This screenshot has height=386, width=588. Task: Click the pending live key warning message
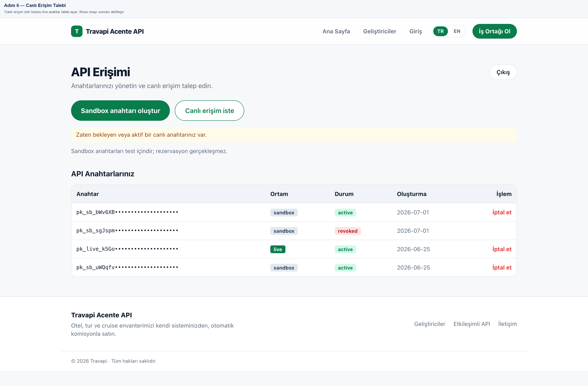pos(294,135)
